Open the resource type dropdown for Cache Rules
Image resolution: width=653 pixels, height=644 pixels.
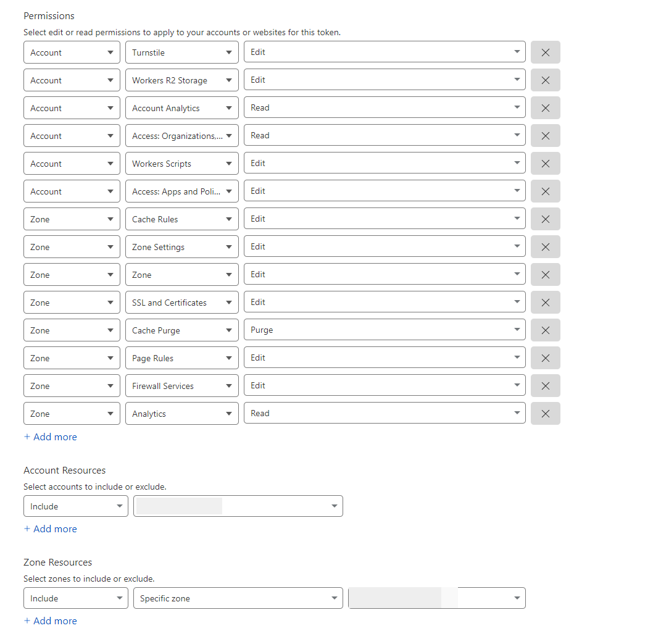(x=71, y=219)
